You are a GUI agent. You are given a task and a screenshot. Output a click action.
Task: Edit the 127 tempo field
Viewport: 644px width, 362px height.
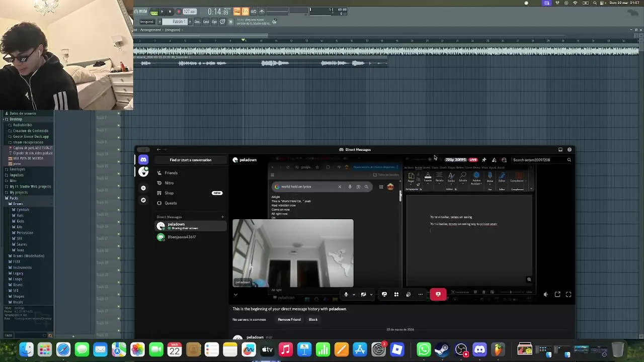tap(189, 12)
